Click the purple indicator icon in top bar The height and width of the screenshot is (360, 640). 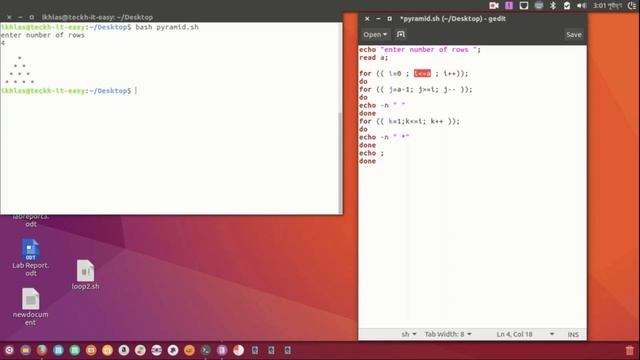pyautogui.click(x=509, y=5)
